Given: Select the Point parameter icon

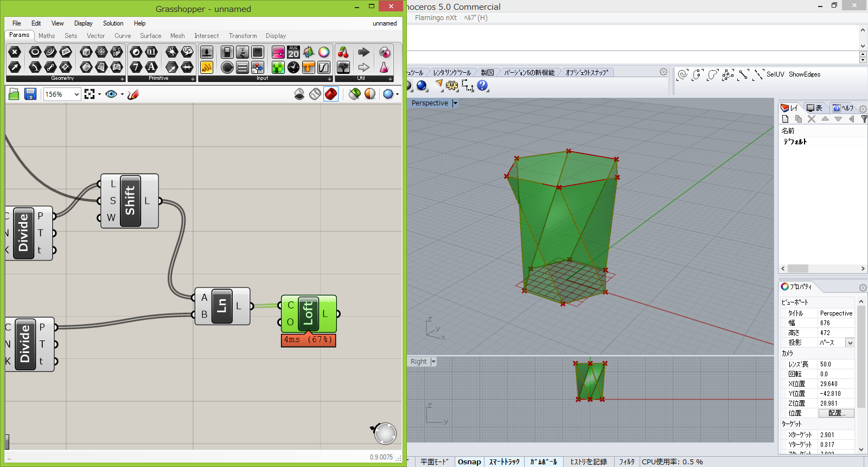Looking at the screenshot, I should pyautogui.click(x=15, y=52).
